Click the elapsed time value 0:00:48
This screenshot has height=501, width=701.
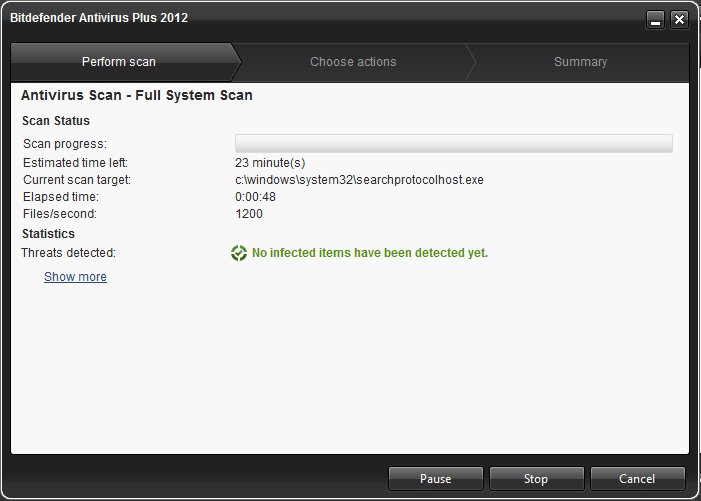255,197
